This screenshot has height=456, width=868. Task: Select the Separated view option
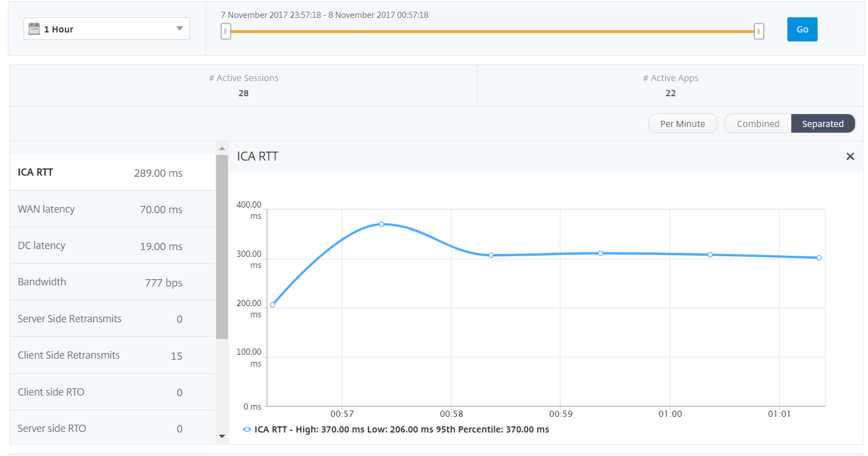pyautogui.click(x=823, y=123)
